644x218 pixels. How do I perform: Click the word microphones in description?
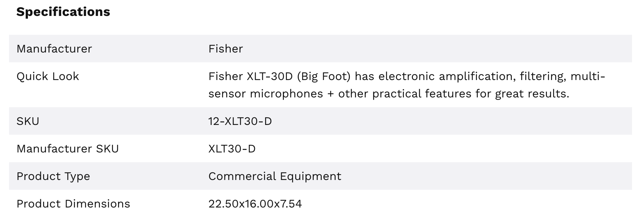[x=286, y=94]
